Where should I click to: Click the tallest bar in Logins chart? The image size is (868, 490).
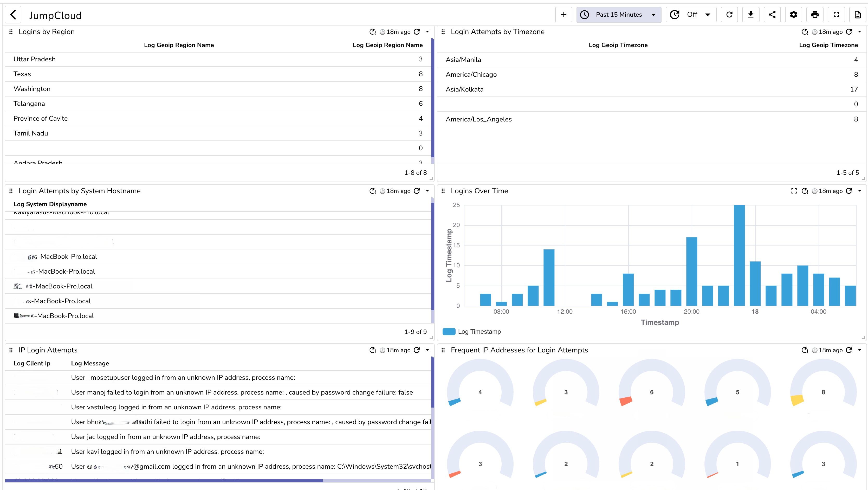pos(739,255)
